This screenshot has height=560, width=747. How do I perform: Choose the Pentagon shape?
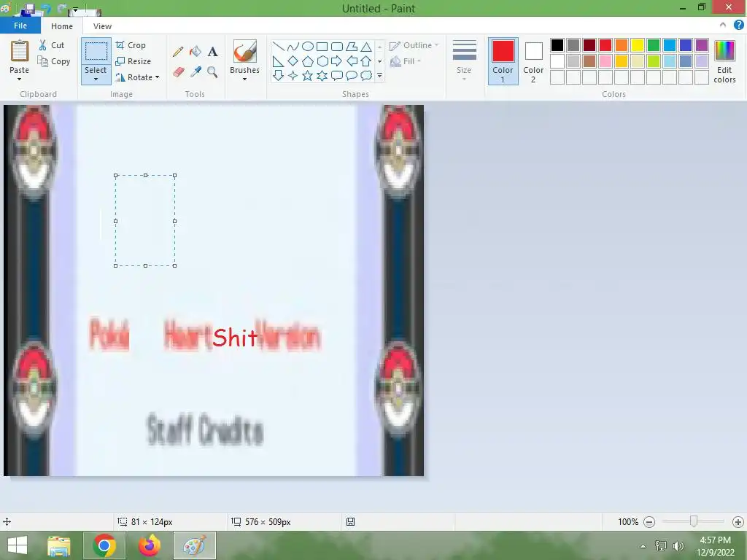pos(308,61)
